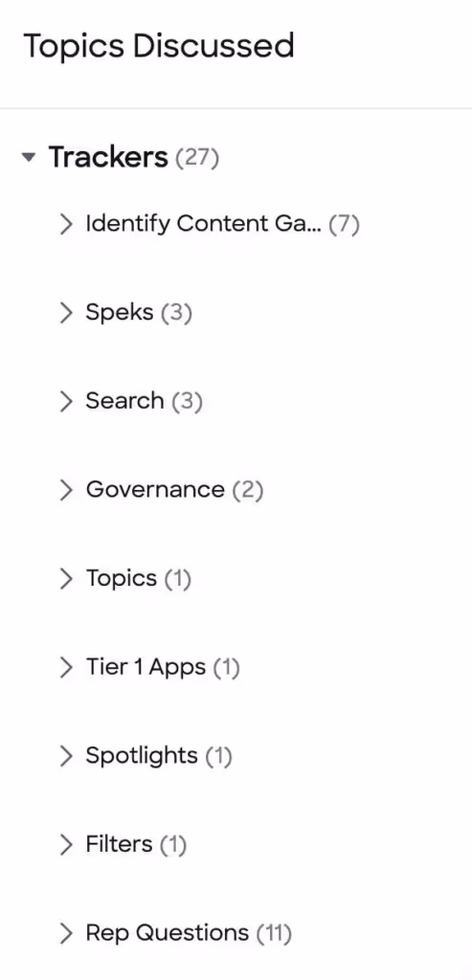Viewport: 472px width, 980px height.
Task: Expand the Tier 1 Apps chevron
Action: (x=66, y=667)
